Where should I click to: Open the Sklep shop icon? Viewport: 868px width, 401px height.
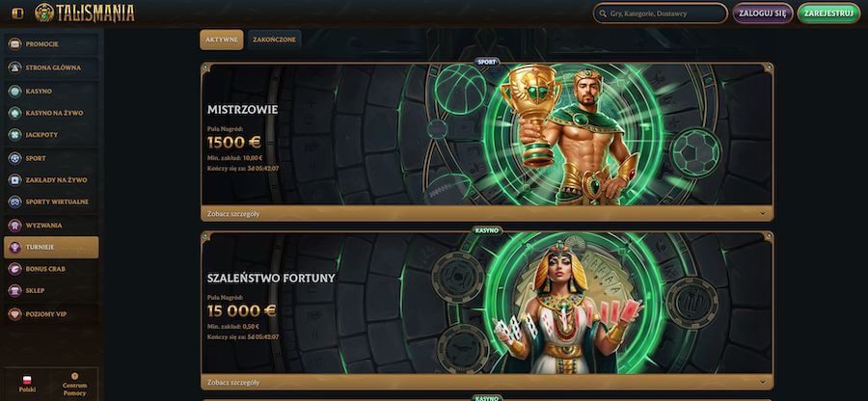[x=14, y=290]
